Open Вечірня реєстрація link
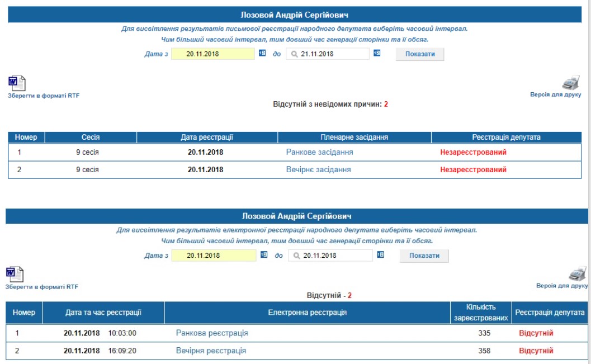Image resolution: width=591 pixels, height=364 pixels. (211, 351)
